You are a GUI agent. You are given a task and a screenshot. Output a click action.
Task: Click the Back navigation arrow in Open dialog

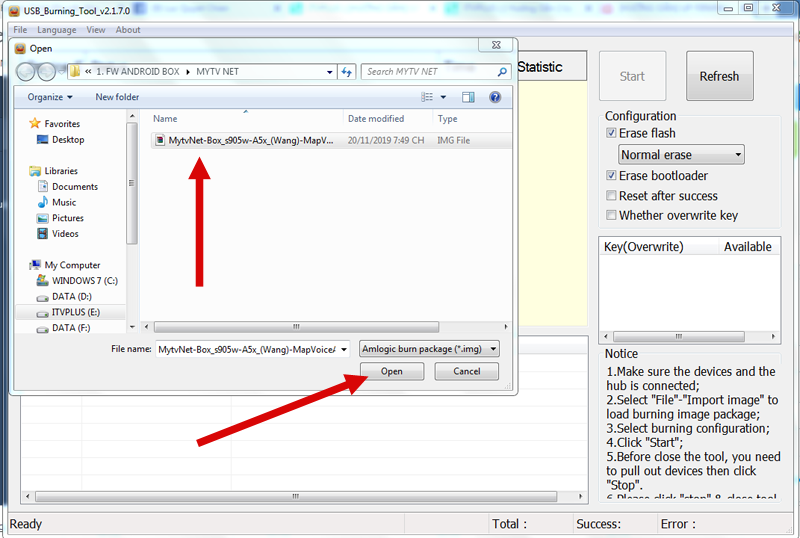(x=26, y=72)
